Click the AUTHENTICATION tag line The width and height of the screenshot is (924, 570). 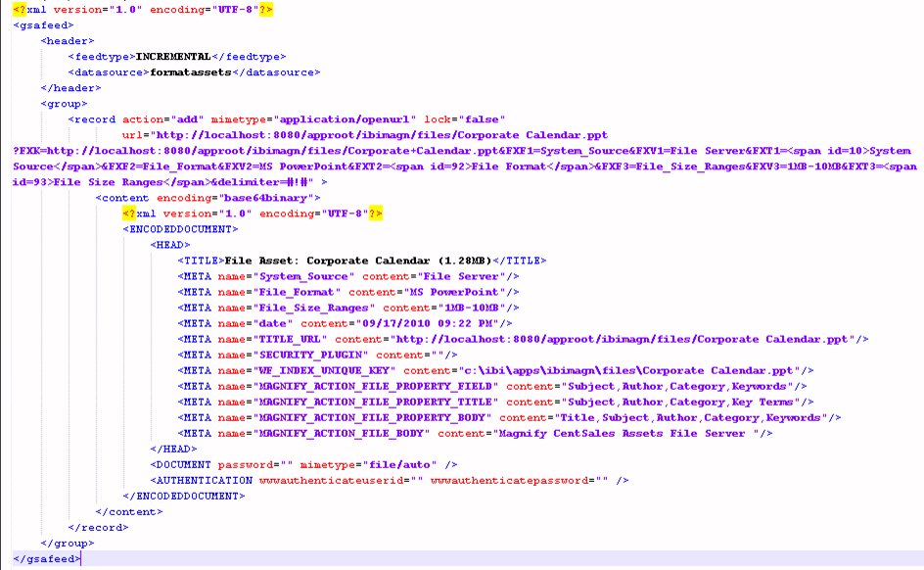(x=343, y=479)
